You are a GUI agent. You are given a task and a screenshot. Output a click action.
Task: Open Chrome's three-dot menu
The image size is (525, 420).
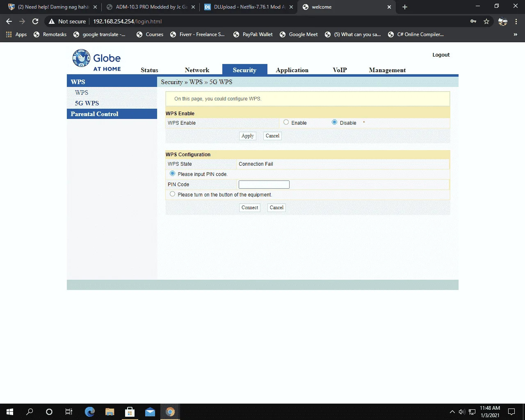click(x=516, y=21)
